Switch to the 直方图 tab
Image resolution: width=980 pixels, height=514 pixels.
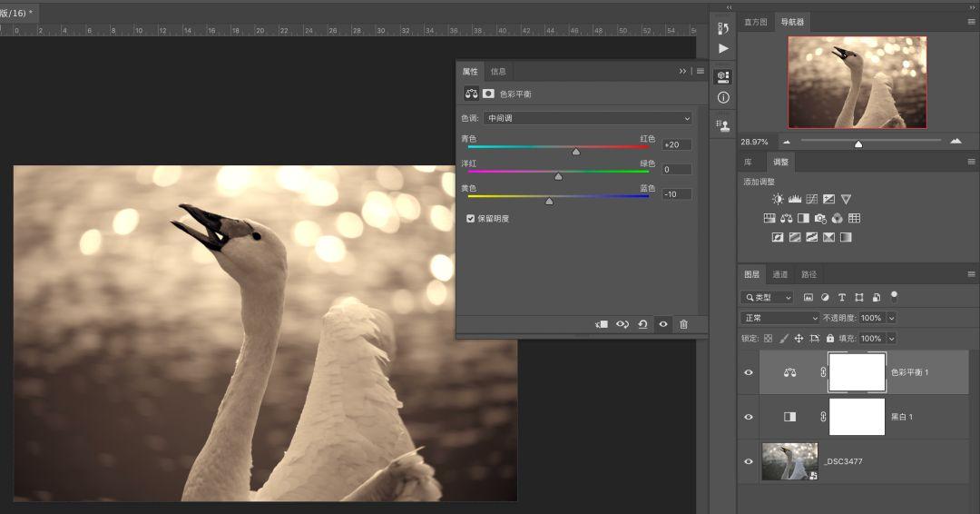(x=756, y=22)
